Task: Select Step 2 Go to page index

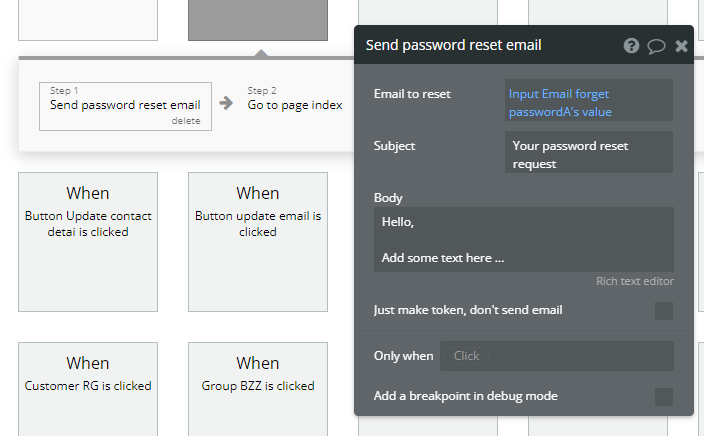Action: [x=295, y=105]
